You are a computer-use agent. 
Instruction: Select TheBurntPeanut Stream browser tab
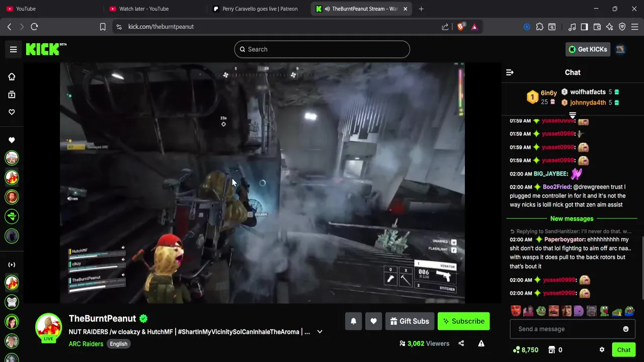pos(360,9)
